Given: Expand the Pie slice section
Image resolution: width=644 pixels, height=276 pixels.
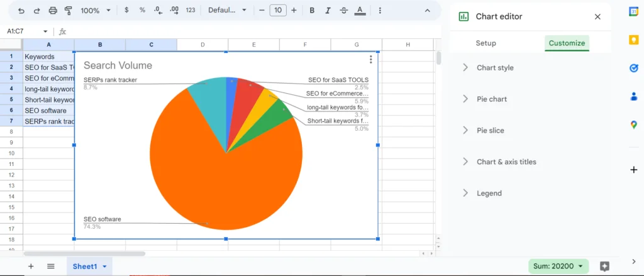Looking at the screenshot, I should click(x=490, y=130).
